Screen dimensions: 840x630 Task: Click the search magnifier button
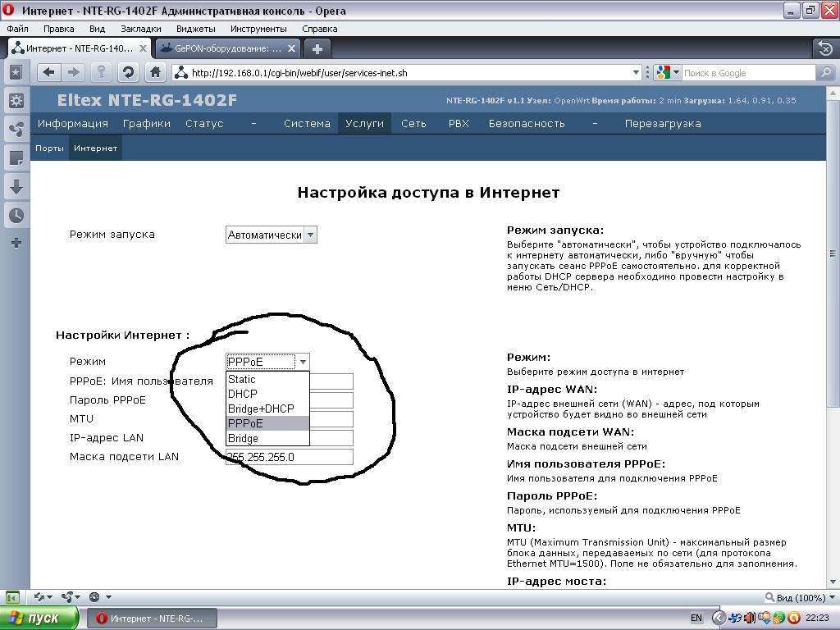coord(825,72)
